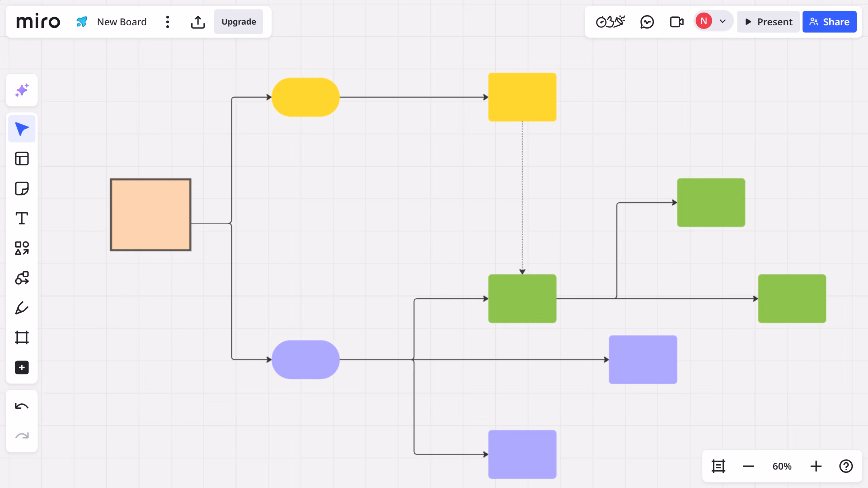This screenshot has height=488, width=868.
Task: Rename the New Board title
Action: [x=122, y=22]
